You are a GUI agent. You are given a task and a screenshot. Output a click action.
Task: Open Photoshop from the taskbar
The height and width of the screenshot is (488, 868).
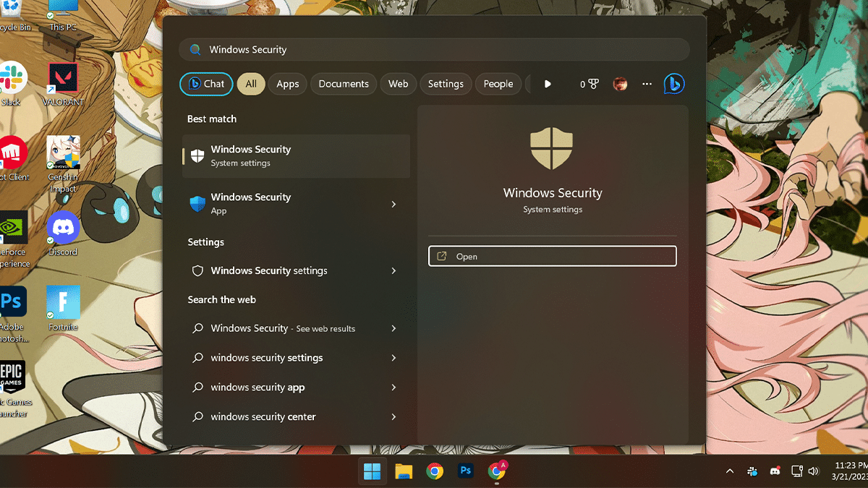(466, 471)
